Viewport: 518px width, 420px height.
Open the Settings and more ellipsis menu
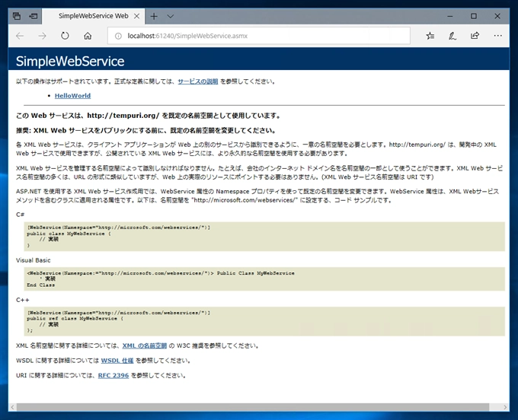point(498,36)
